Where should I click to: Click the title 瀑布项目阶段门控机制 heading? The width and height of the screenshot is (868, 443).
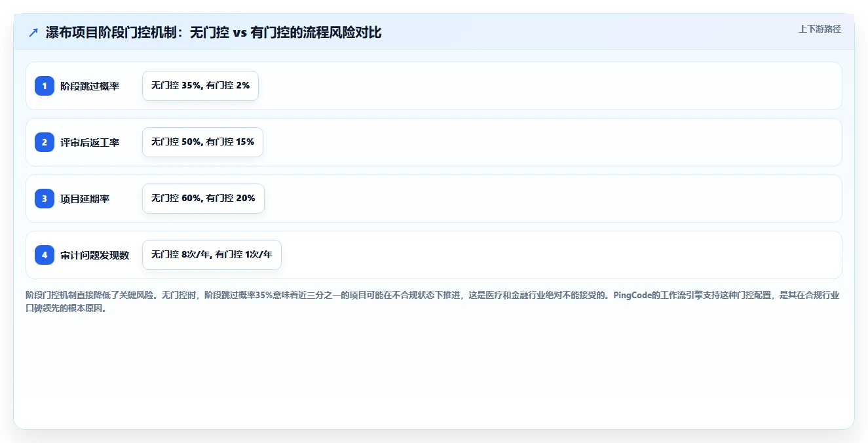click(x=214, y=33)
